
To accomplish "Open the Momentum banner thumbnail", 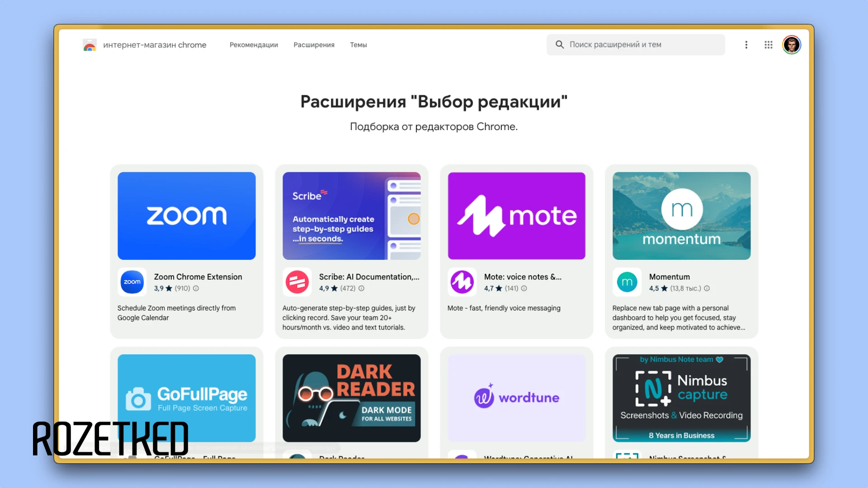I will tap(681, 216).
